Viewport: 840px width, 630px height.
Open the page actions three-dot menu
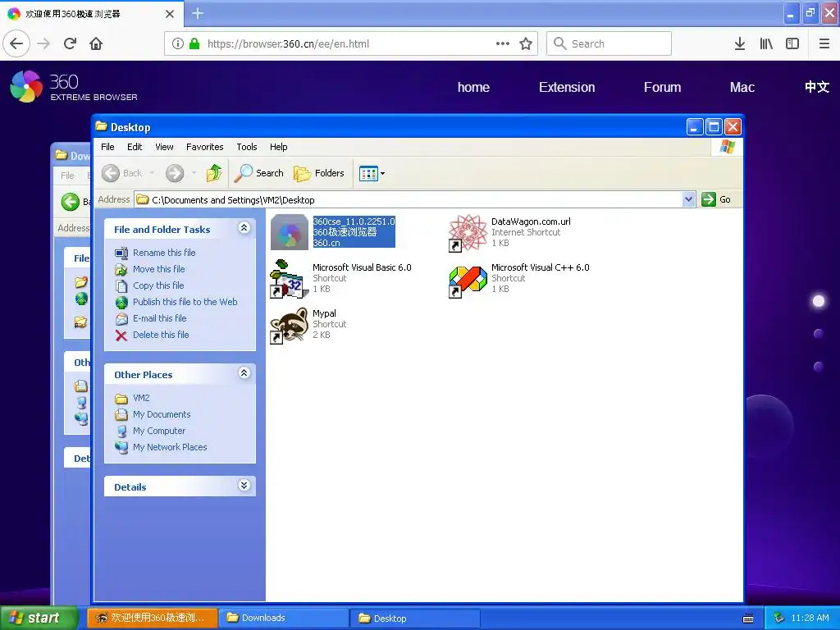(x=503, y=43)
